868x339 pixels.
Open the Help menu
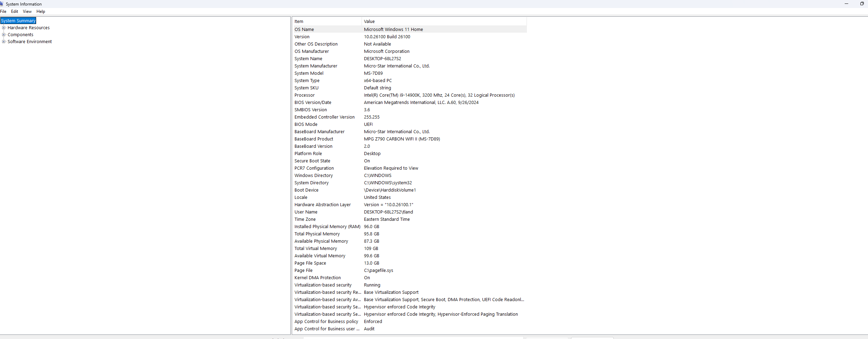(x=41, y=11)
